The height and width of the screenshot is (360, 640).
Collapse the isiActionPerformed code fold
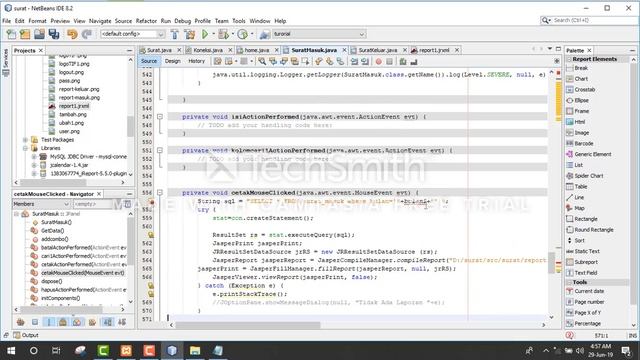pos(160,117)
